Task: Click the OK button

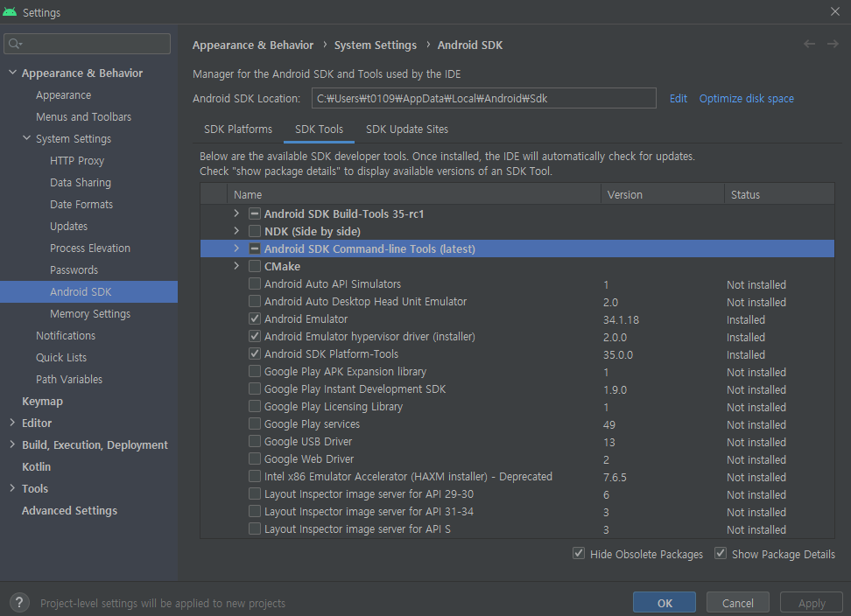Action: 665,603
